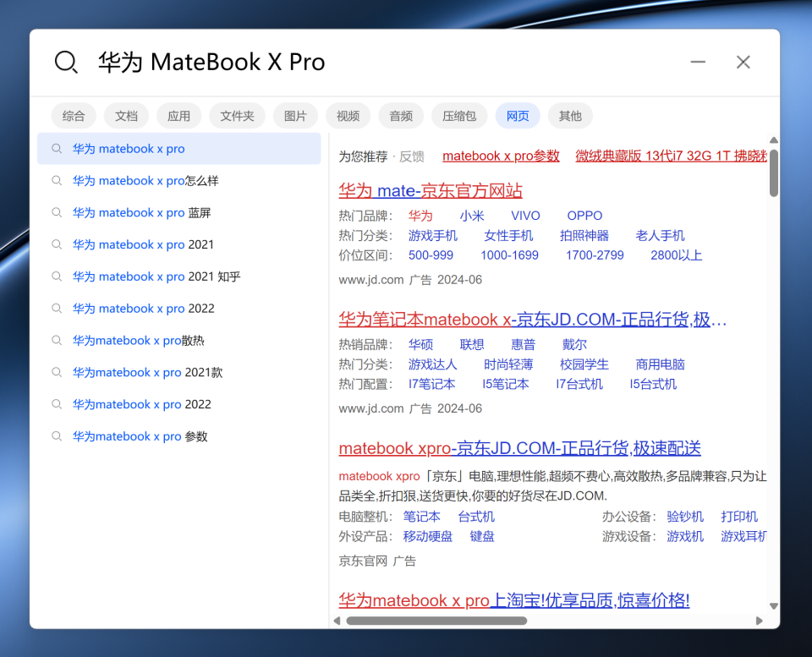Click search icon beside 怎么样 suggestion
Image resolution: width=812 pixels, height=657 pixels.
pyautogui.click(x=57, y=181)
